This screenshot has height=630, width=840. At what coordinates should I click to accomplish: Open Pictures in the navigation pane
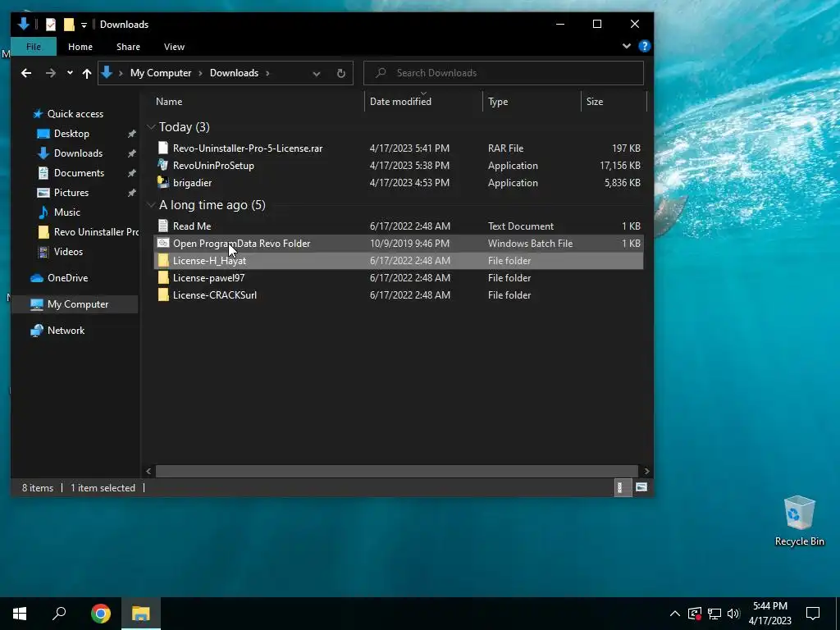71,192
